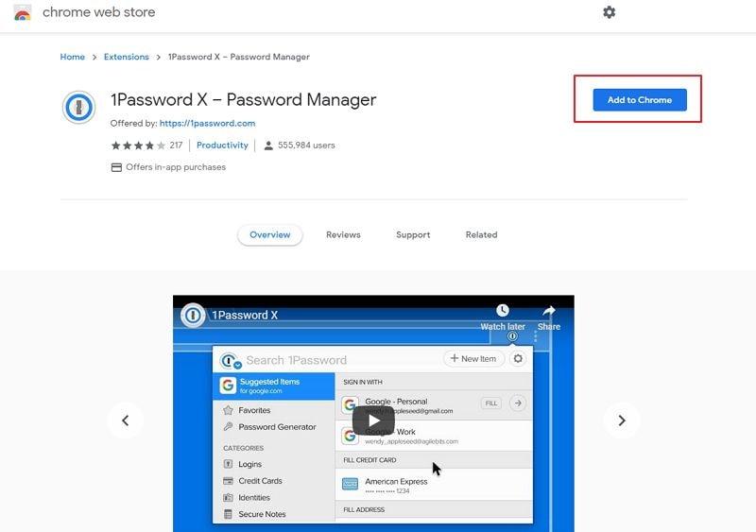756x532 pixels.
Task: Click the Identities category icon
Action: tap(228, 497)
